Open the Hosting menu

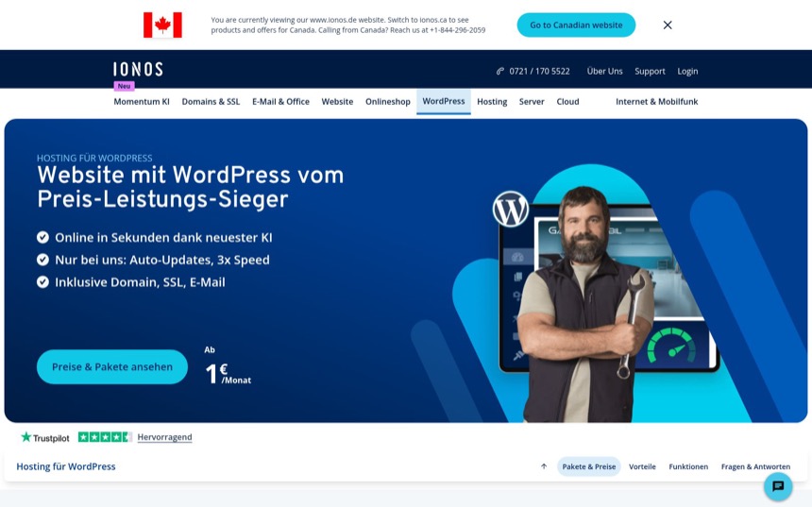coord(492,102)
